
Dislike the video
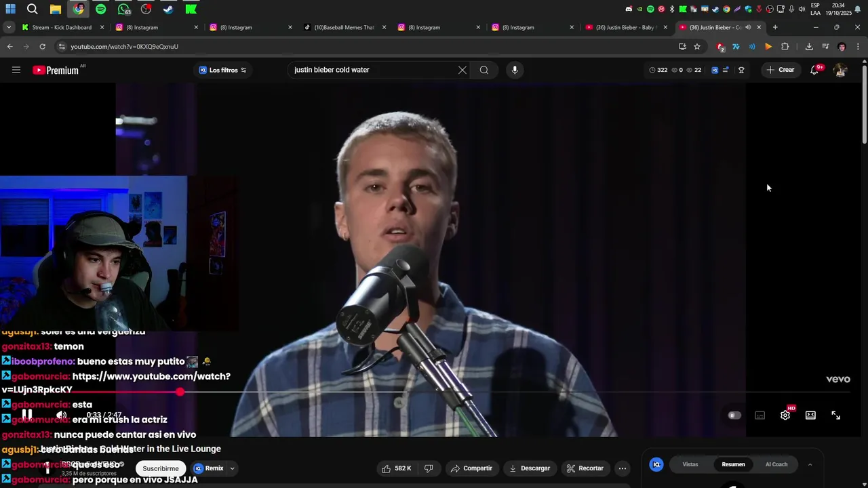click(429, 468)
